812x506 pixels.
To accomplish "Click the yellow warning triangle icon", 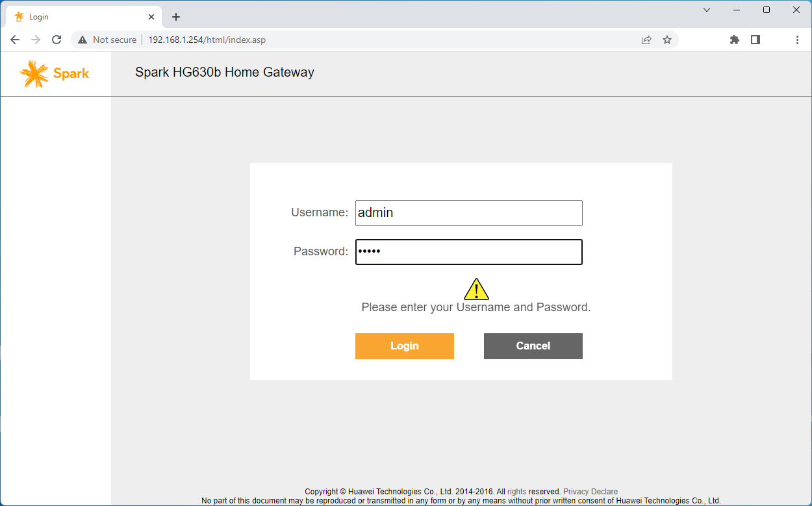I will [x=476, y=288].
